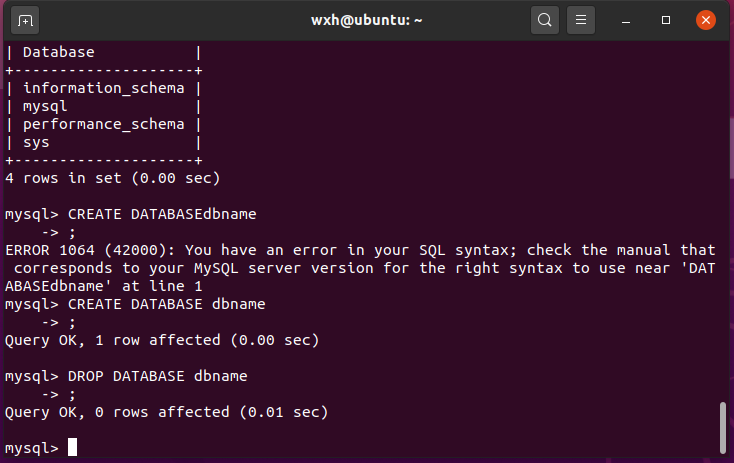Screen dimensions: 734x463
Task: Click the terminal scrollbar thumb
Action: tap(724, 427)
